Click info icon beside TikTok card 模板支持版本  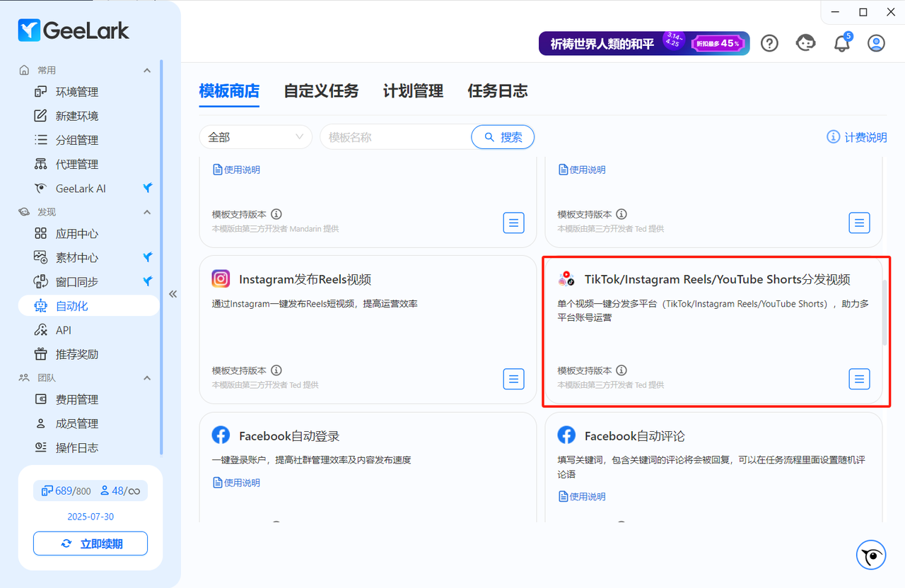[x=621, y=370]
